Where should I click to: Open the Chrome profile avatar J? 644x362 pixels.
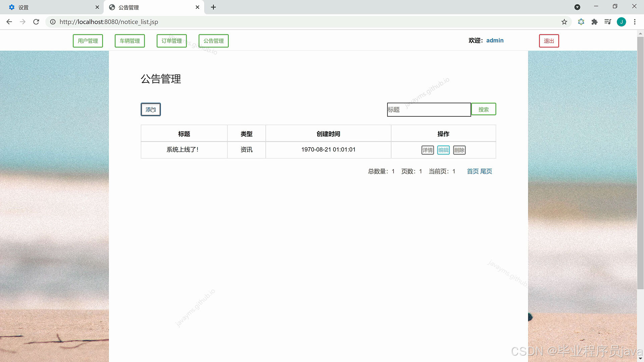(x=621, y=22)
